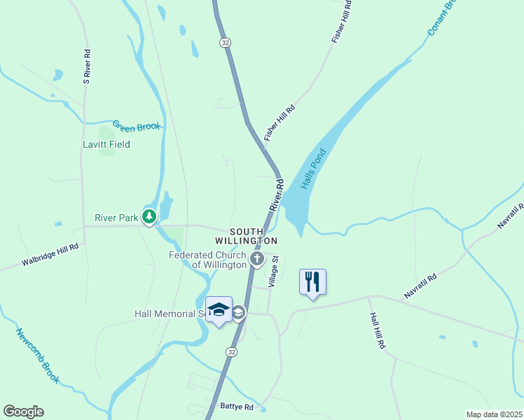Select the South Willington town label
The width and height of the screenshot is (524, 420).
pos(247,237)
